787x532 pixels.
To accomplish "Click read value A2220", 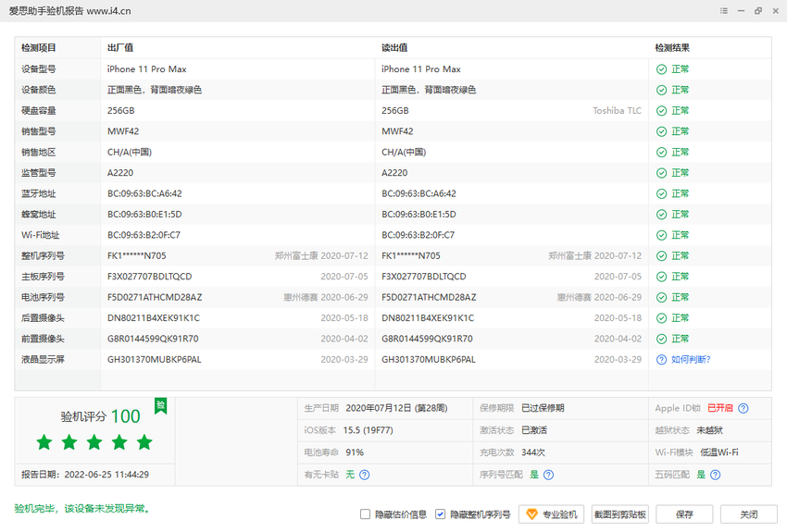I will (394, 173).
